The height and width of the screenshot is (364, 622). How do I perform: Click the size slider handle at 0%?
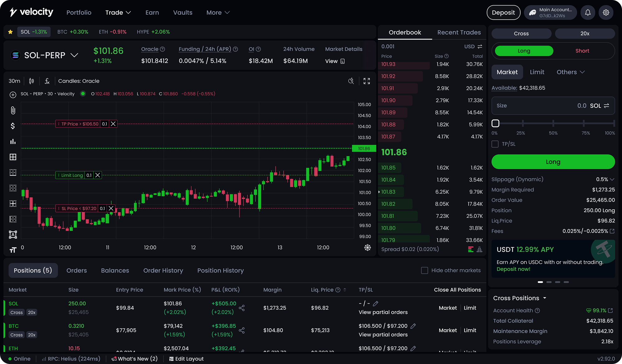pos(495,123)
